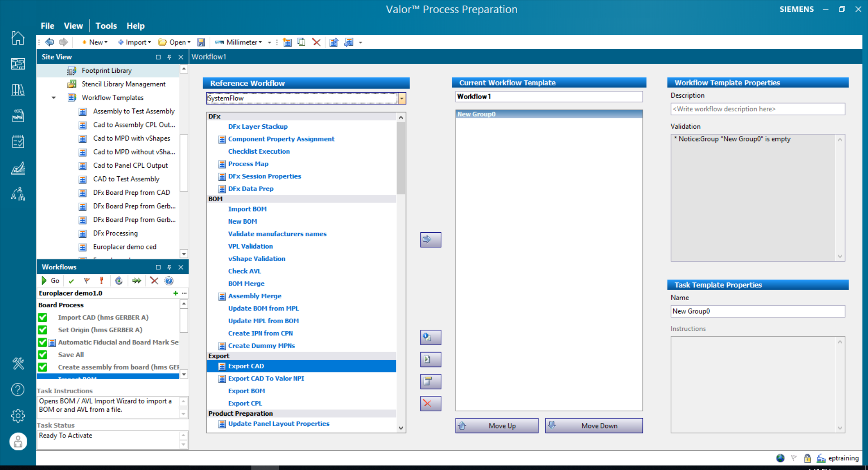This screenshot has width=868, height=470.
Task: Open the SystemFlow reference workflow dropdown
Action: coord(401,99)
